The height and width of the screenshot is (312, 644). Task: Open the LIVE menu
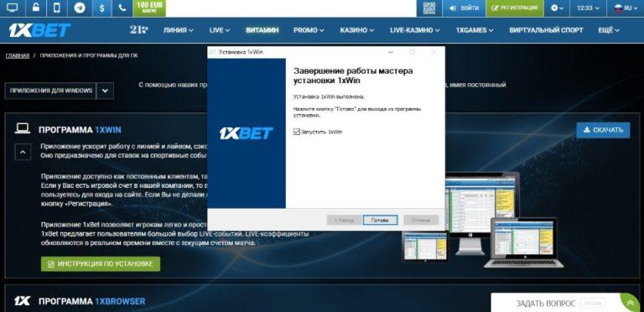220,30
